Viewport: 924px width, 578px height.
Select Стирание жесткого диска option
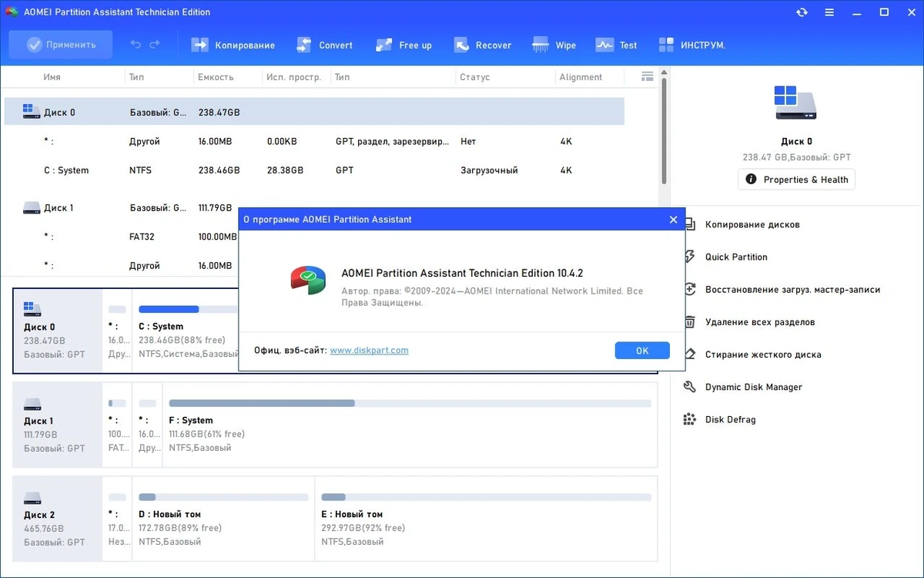763,355
